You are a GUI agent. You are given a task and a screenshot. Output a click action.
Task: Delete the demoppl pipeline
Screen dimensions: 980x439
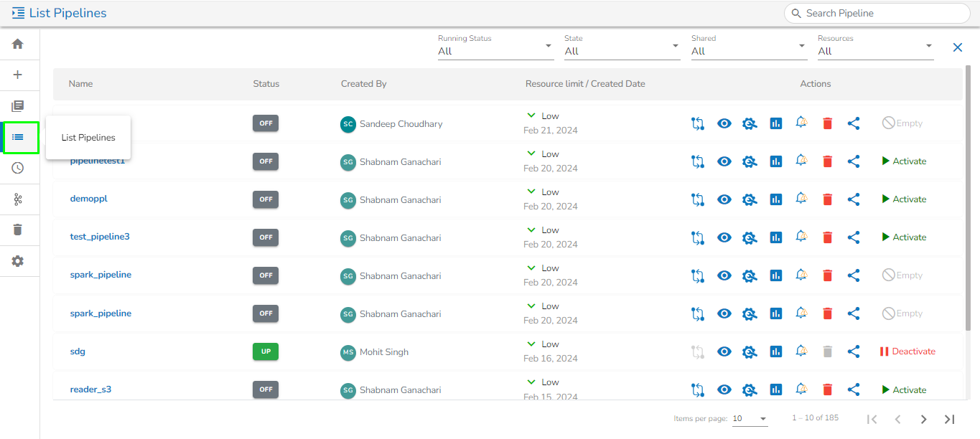[827, 199]
